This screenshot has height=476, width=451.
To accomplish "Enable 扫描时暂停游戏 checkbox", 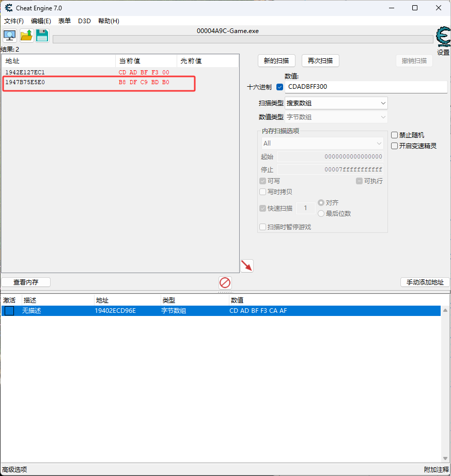I will click(x=263, y=227).
